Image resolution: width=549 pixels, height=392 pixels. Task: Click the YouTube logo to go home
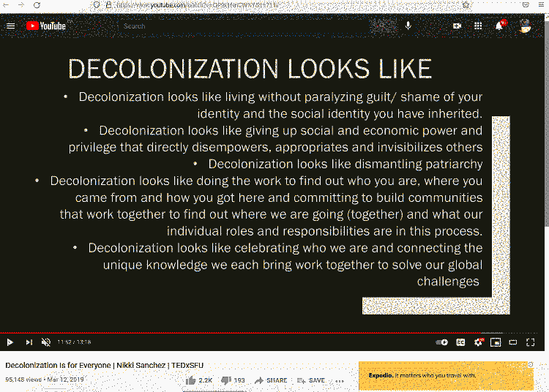coord(45,26)
